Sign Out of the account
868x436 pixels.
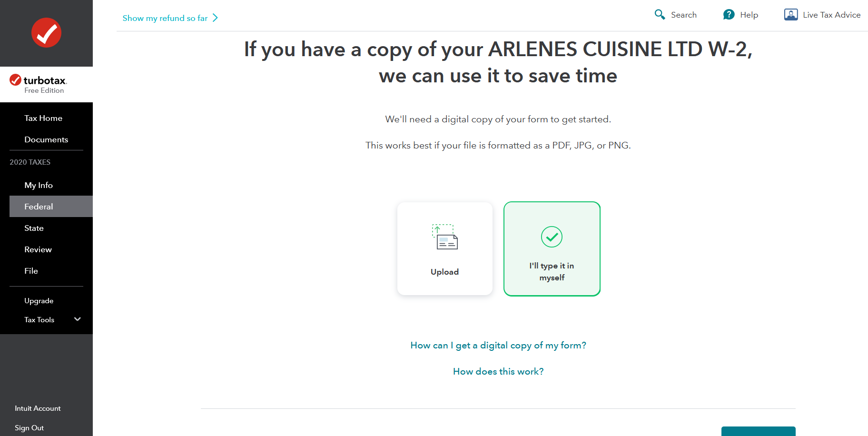click(29, 428)
